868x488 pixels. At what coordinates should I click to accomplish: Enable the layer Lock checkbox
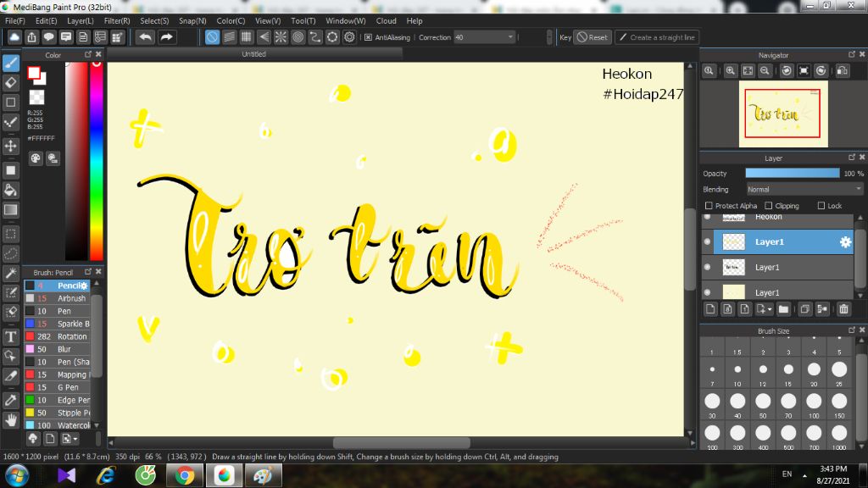(821, 206)
